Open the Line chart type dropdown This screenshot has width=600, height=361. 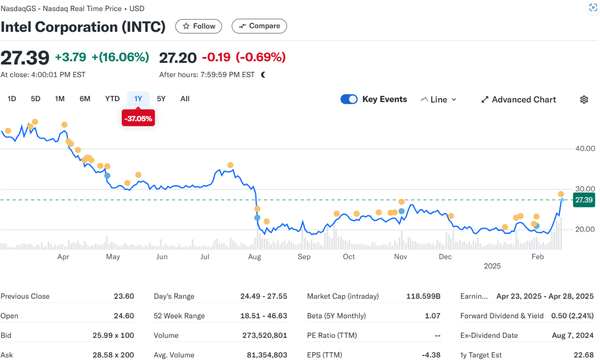coord(439,100)
